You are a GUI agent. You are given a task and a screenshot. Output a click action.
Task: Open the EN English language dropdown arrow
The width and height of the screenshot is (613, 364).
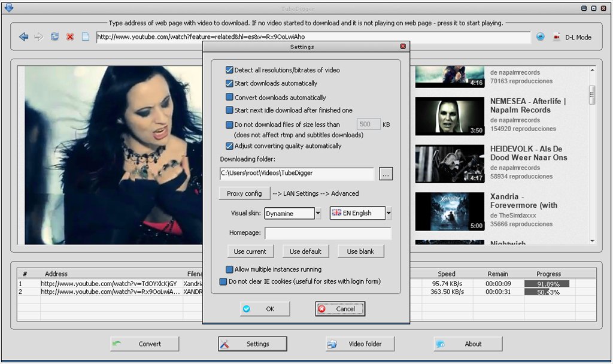pyautogui.click(x=389, y=213)
